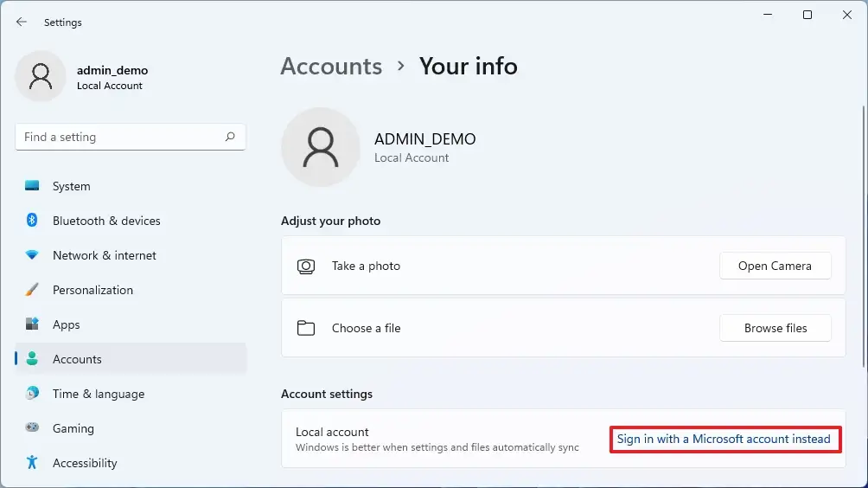Sign in with a Microsoft account instead

click(x=724, y=439)
